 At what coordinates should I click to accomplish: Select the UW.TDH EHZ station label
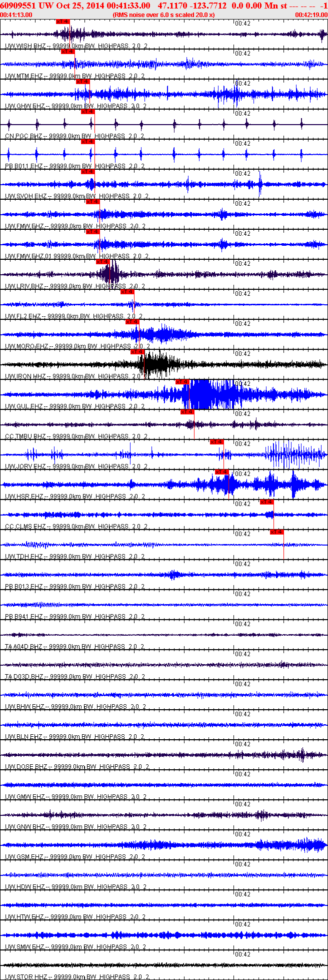75,557
